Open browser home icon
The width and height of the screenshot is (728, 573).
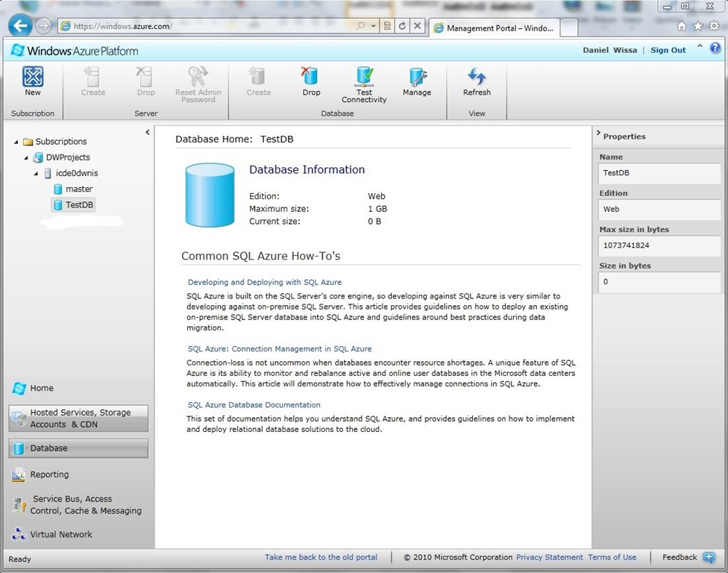(681, 26)
